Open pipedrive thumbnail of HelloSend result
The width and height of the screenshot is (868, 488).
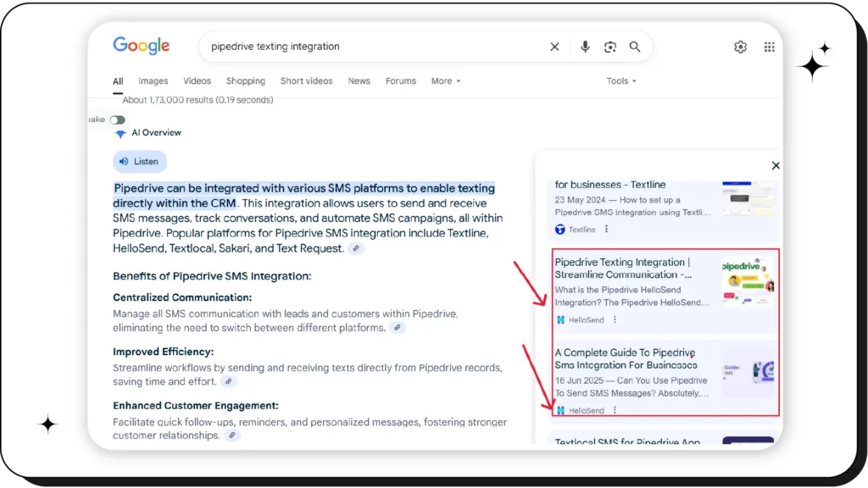pyautogui.click(x=748, y=281)
